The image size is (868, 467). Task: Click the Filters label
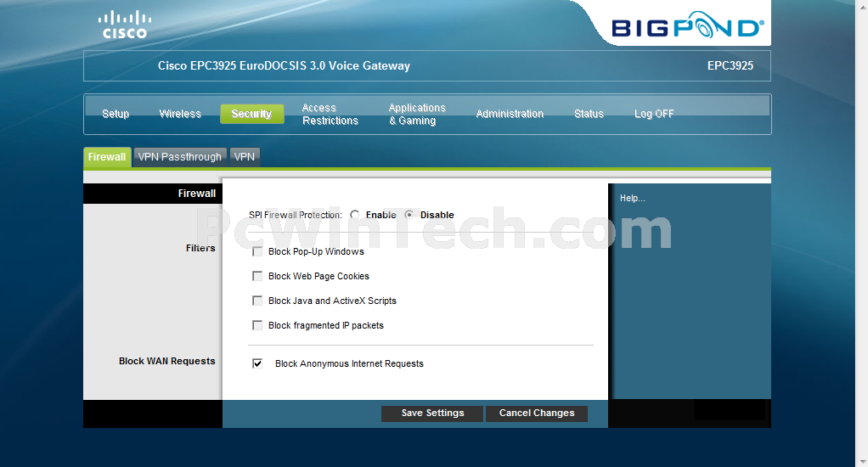(x=200, y=248)
